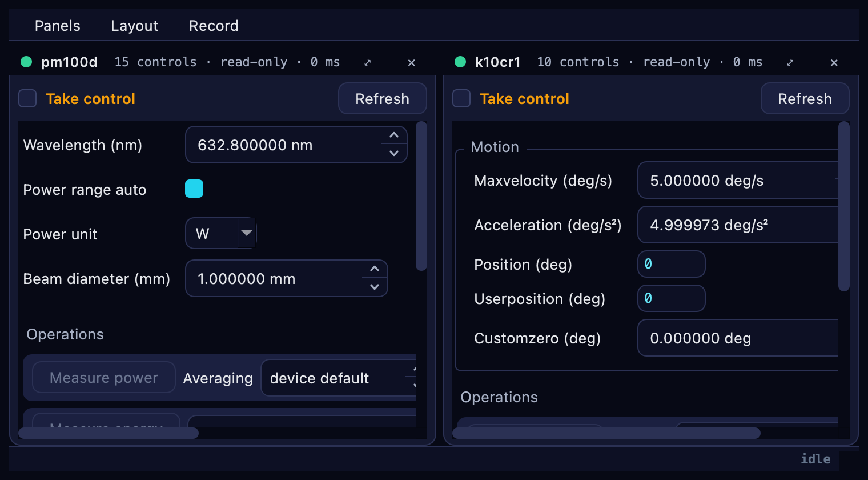Toggle Power range auto checkbox
This screenshot has width=868, height=480.
point(194,189)
